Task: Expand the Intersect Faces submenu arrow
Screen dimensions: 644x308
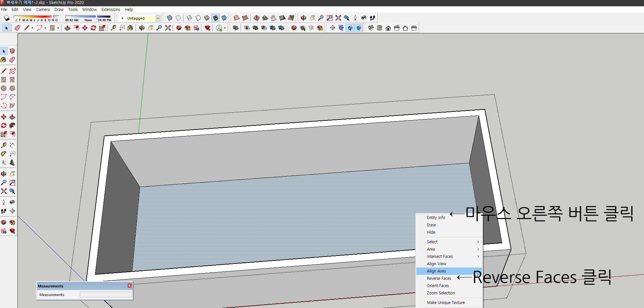Action: coord(478,257)
